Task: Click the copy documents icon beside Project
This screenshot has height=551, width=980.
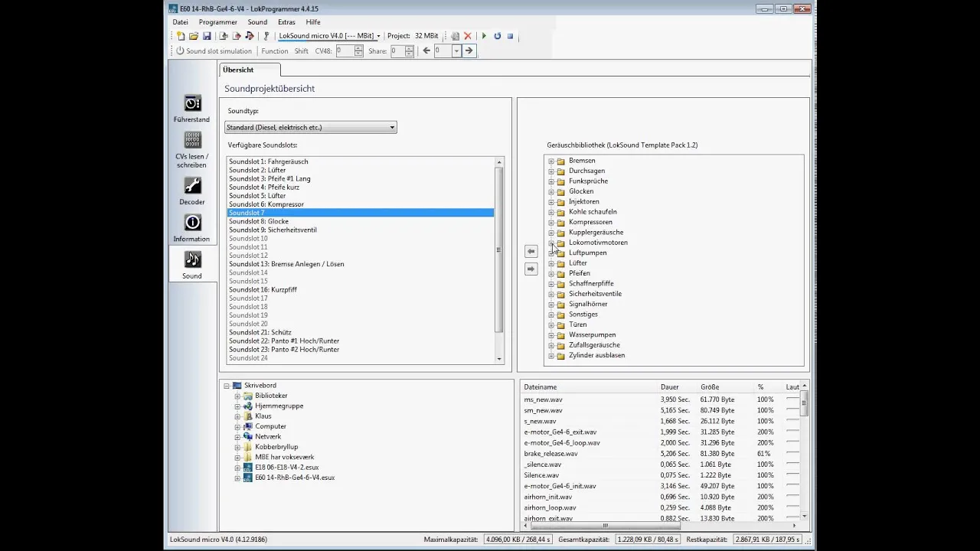Action: coord(455,36)
